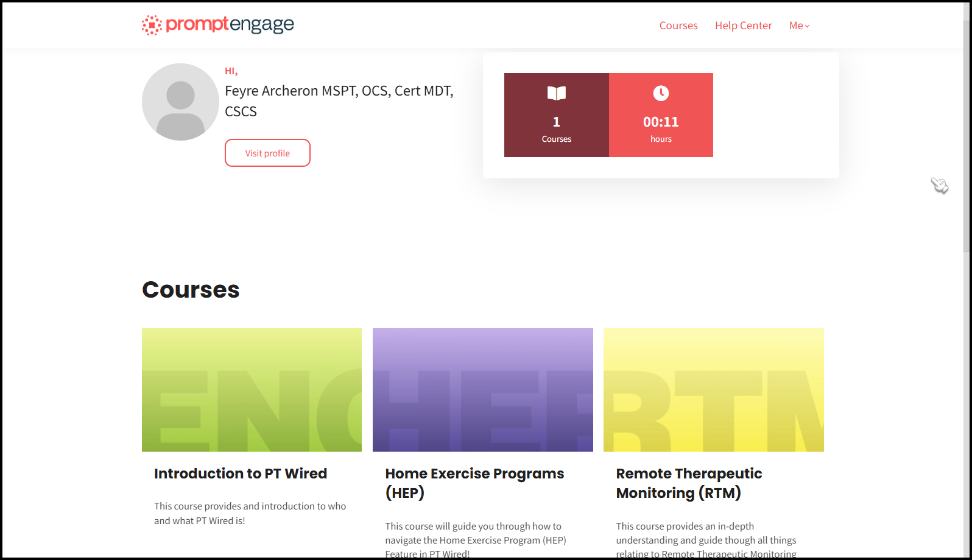Open the Help Center link
This screenshot has height=560, width=972.
[743, 26]
